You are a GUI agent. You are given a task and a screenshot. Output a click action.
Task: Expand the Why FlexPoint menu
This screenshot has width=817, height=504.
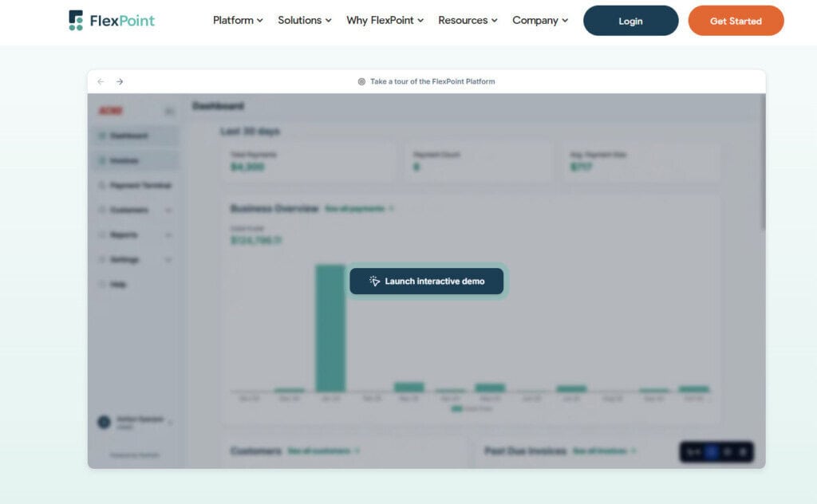[x=385, y=21]
